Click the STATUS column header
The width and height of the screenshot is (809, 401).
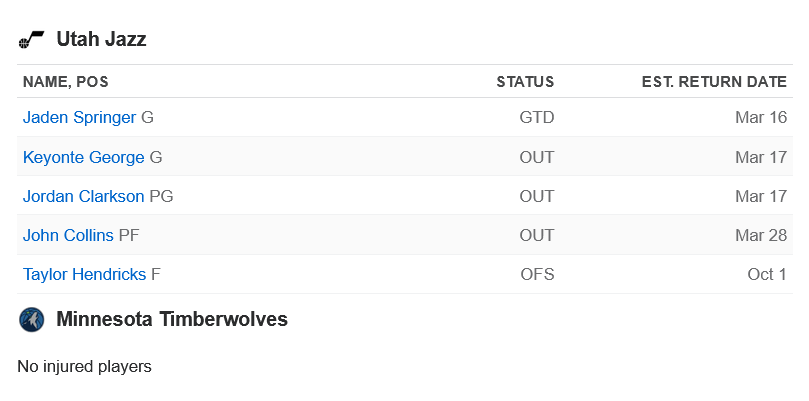(525, 82)
